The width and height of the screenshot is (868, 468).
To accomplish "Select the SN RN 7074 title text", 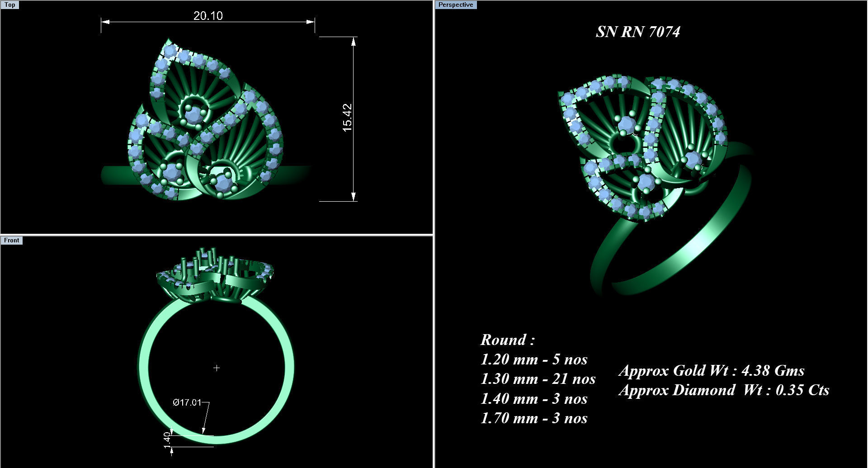I will click(x=638, y=32).
